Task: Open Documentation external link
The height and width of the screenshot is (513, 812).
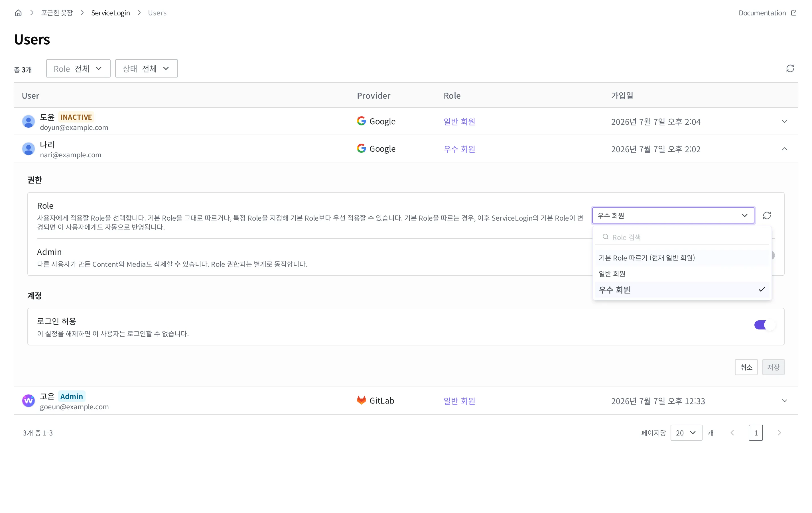Action: click(768, 13)
